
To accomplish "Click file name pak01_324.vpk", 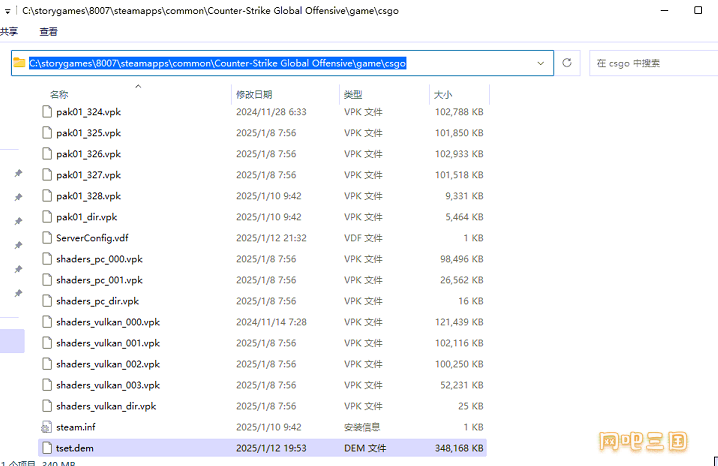I will pos(88,112).
